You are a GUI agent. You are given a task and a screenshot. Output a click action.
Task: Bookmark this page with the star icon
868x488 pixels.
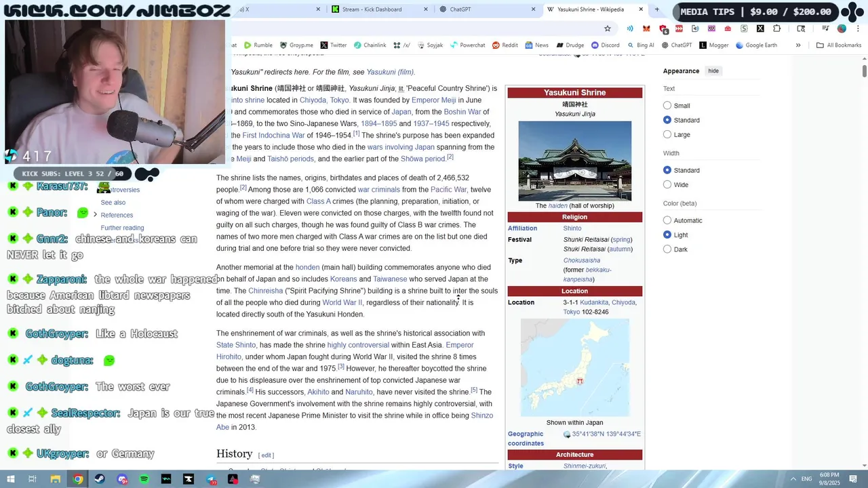click(x=608, y=28)
